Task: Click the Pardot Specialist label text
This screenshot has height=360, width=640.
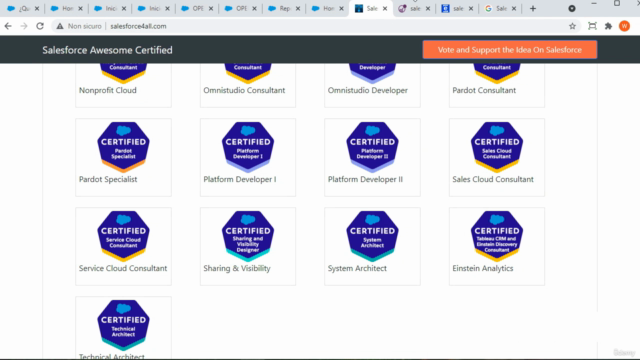Action: tap(108, 179)
